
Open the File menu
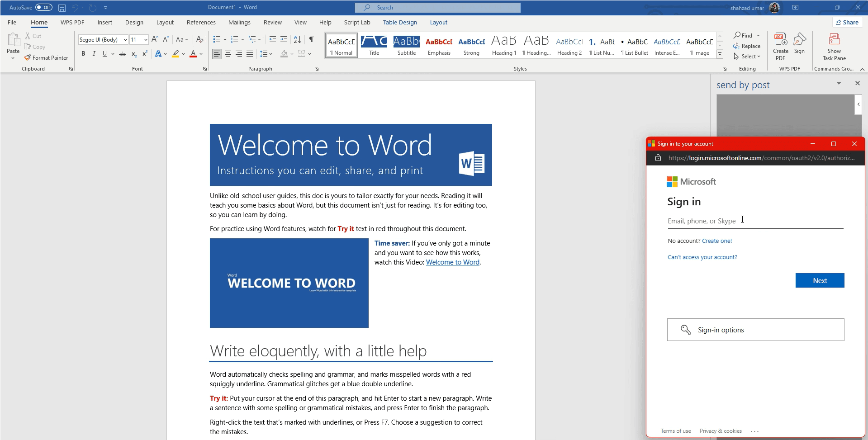pyautogui.click(x=12, y=22)
